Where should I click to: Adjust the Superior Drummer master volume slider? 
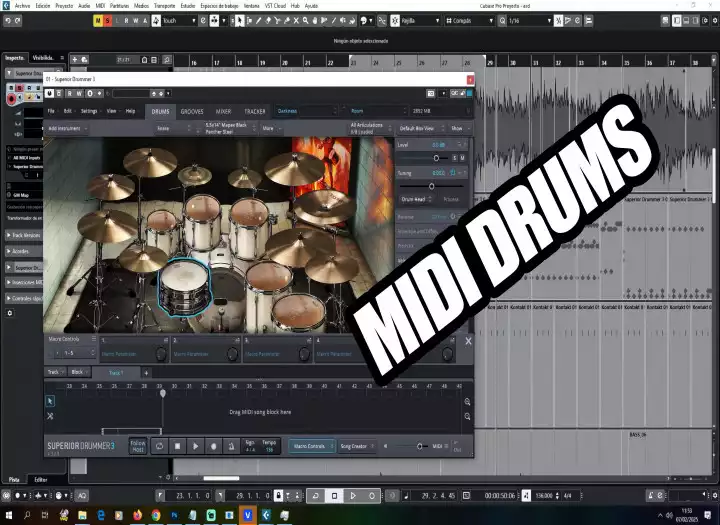click(x=419, y=446)
